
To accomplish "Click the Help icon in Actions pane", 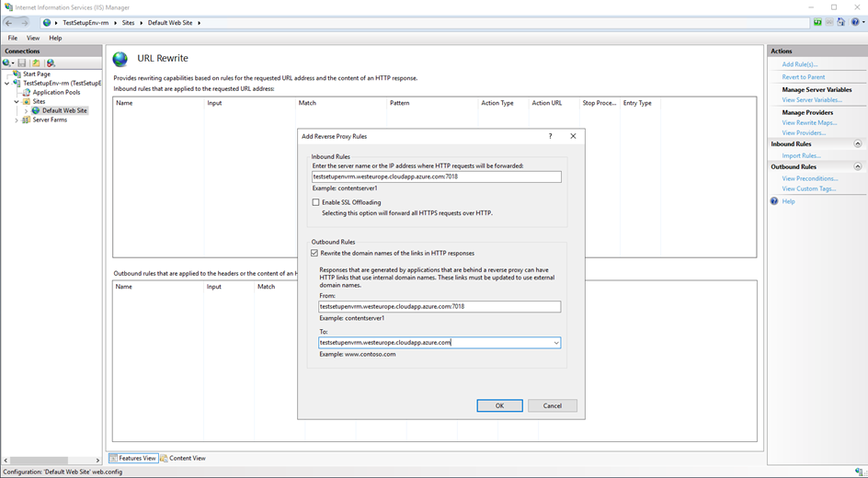I will 775,201.
